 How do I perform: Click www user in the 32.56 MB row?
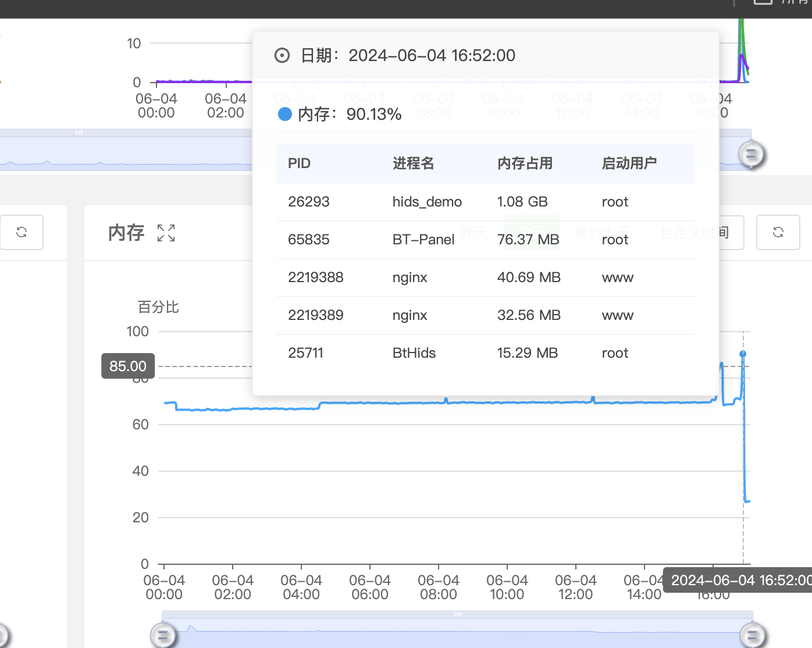pyautogui.click(x=618, y=315)
